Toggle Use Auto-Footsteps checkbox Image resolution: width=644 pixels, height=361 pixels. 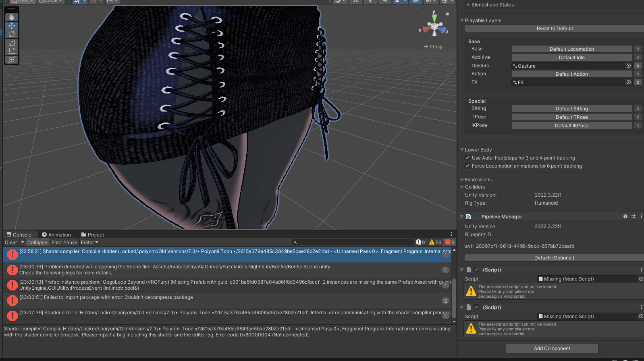click(467, 158)
